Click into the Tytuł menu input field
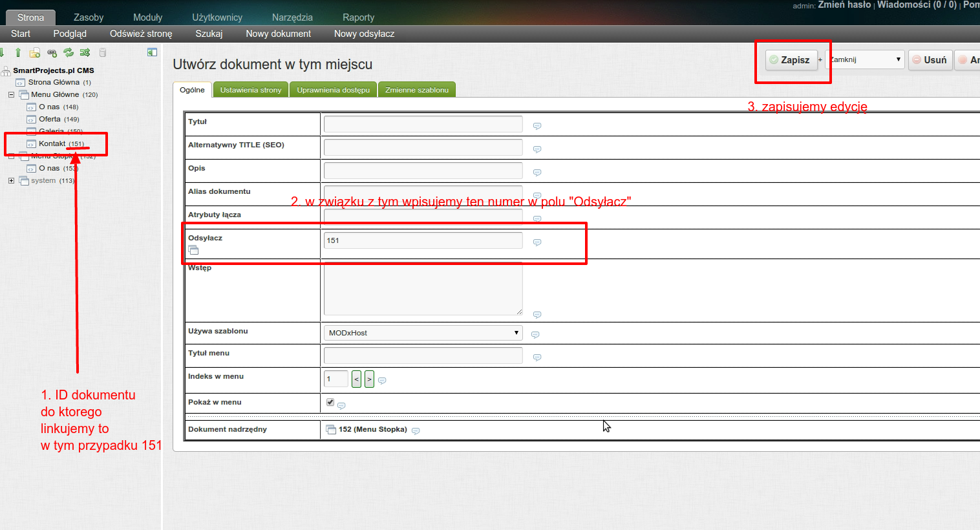This screenshot has width=980, height=530. pos(423,355)
